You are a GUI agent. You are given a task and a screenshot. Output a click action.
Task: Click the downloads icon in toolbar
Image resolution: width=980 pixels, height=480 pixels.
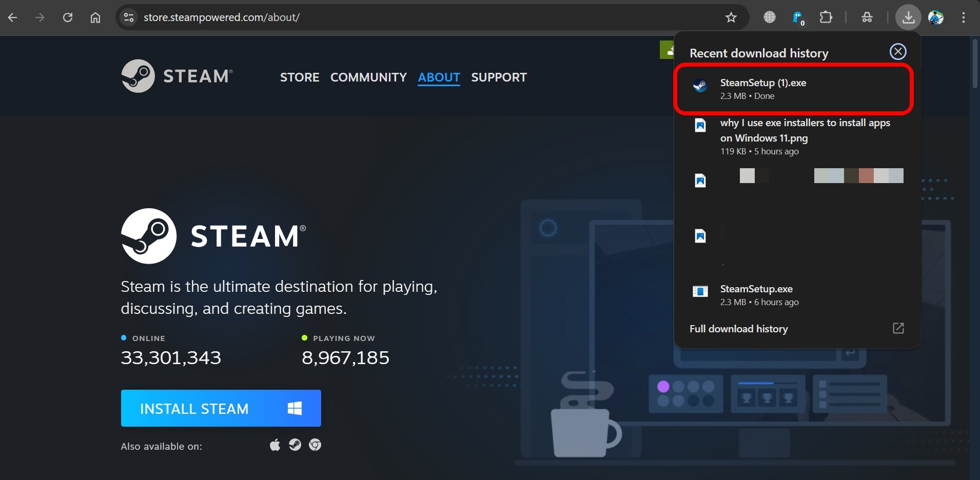pyautogui.click(x=908, y=17)
